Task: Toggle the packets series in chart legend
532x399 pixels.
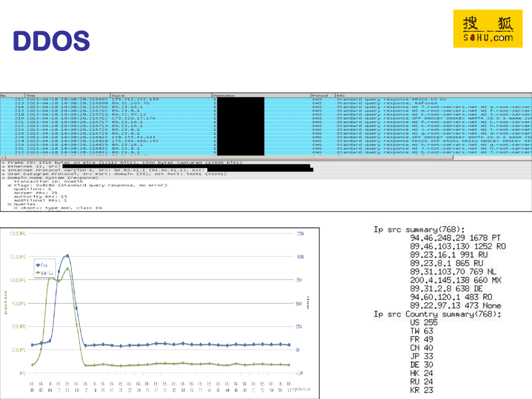Action: 45,272
